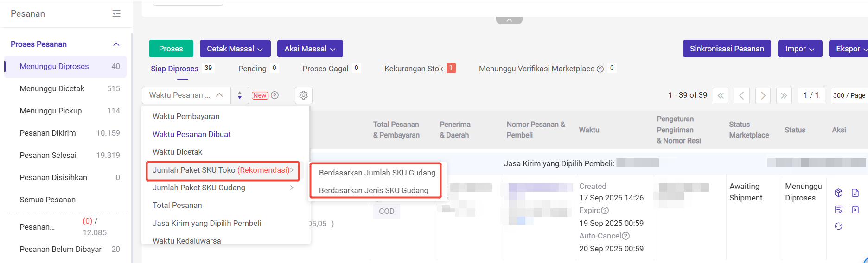Click the document action icon in Aksi column

point(855,193)
